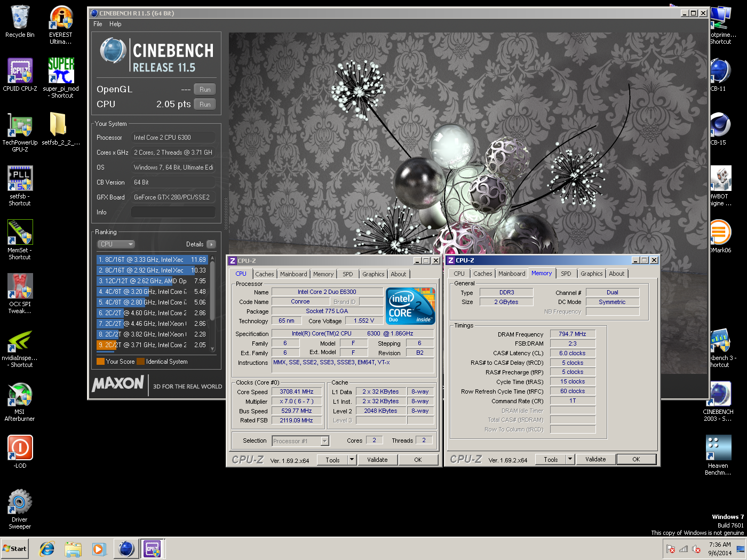Viewport: 747px width, 560px height.
Task: Run the CPU benchmark
Action: (205, 105)
